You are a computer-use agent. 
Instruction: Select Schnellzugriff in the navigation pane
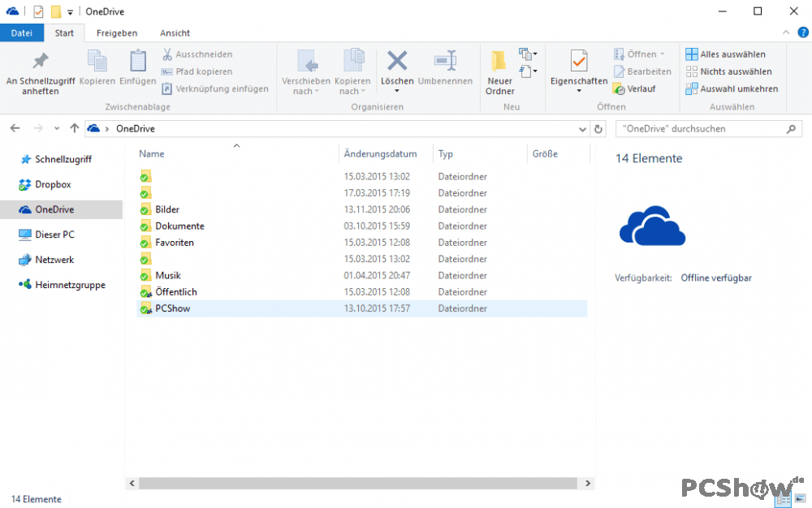tap(56, 159)
